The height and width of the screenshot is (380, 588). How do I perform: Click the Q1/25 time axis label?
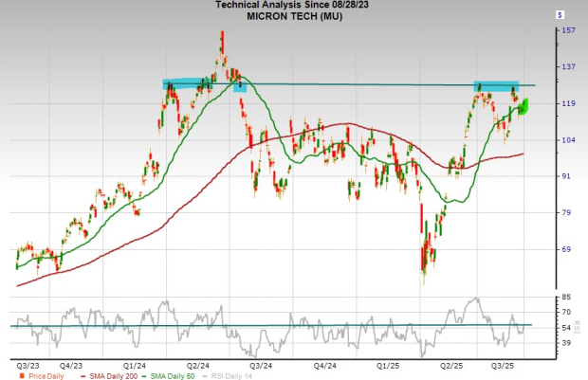point(388,366)
